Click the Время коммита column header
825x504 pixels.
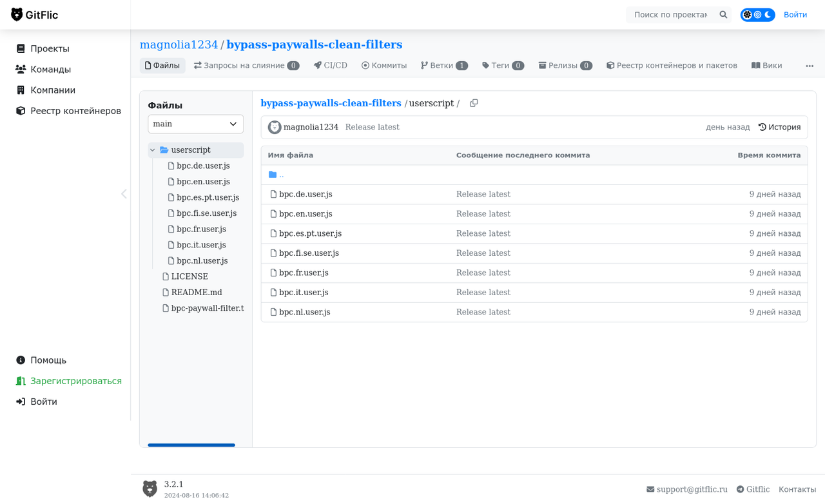click(769, 155)
